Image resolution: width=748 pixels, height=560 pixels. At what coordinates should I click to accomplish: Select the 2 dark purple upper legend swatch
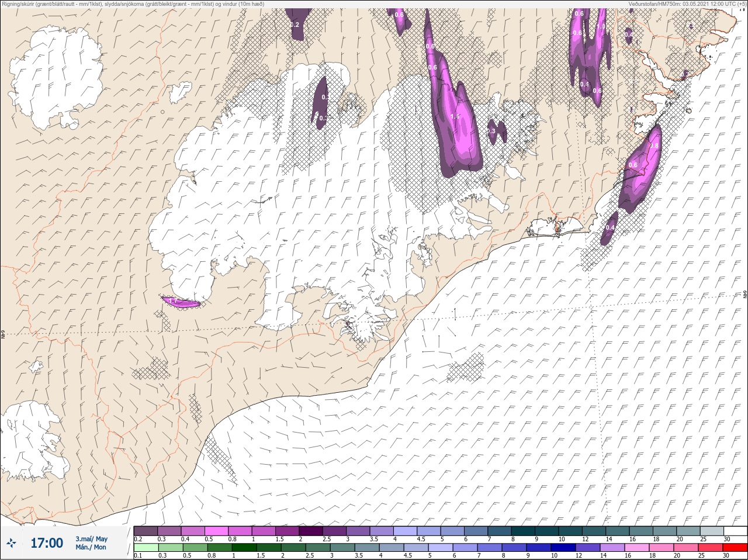(311, 531)
